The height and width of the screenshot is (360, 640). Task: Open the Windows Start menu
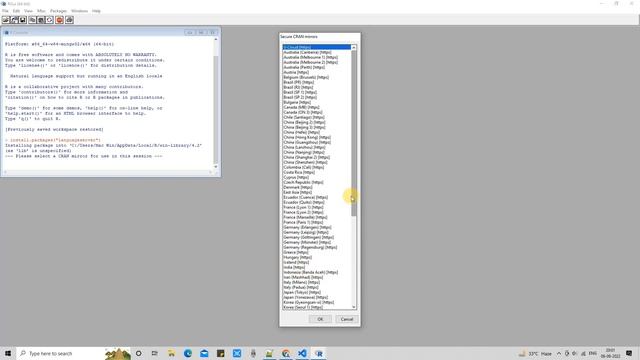pos(8,353)
